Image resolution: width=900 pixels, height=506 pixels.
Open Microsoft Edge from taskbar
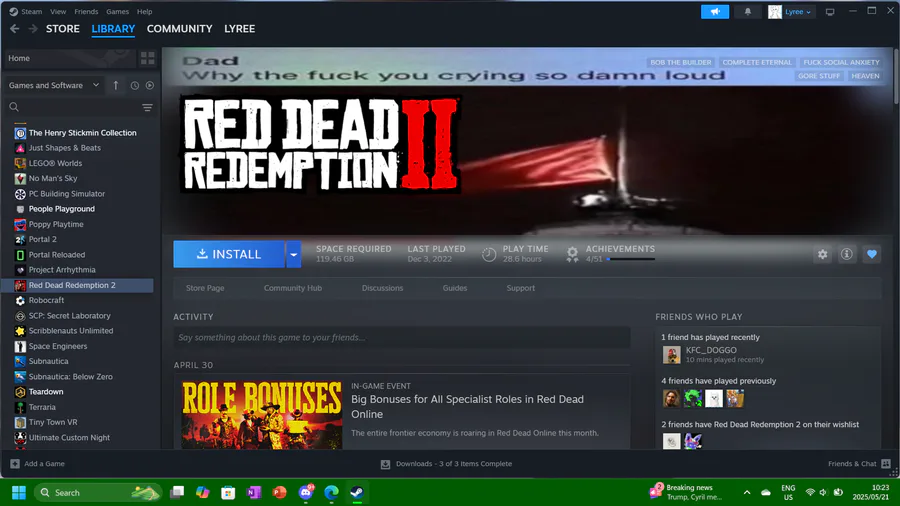331,492
